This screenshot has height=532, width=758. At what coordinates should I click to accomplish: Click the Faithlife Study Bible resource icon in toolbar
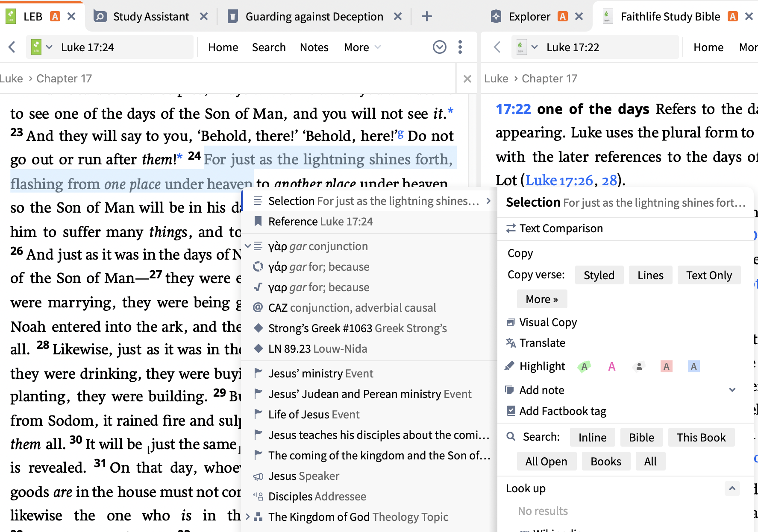click(521, 47)
